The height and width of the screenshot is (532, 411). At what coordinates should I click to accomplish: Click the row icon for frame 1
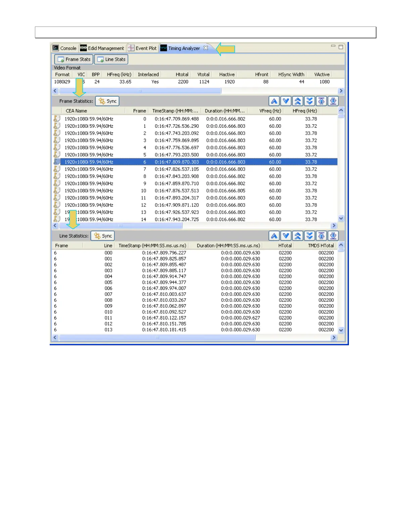pos(57,126)
